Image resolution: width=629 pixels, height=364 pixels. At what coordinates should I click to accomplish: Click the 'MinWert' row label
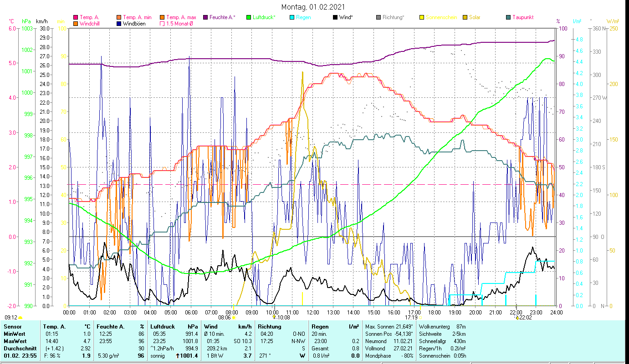(x=14, y=334)
